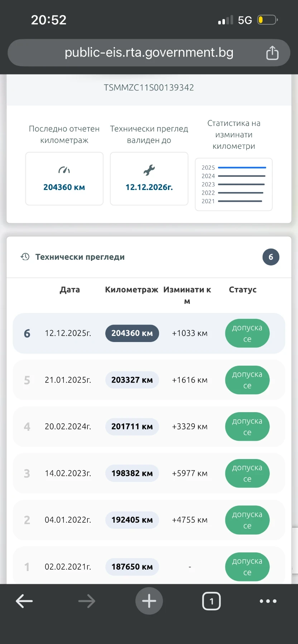
Task: Open the yearly kilometers statistics chart
Action: pyautogui.click(x=234, y=184)
